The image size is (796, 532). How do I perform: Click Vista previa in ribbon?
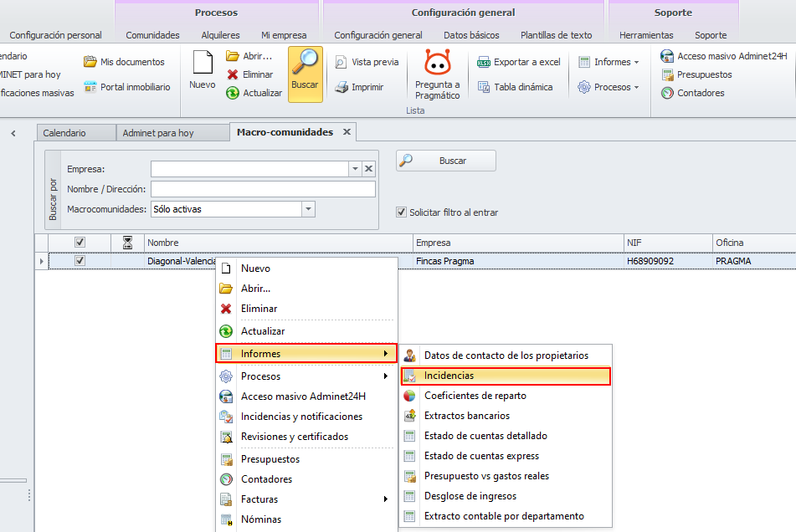367,62
